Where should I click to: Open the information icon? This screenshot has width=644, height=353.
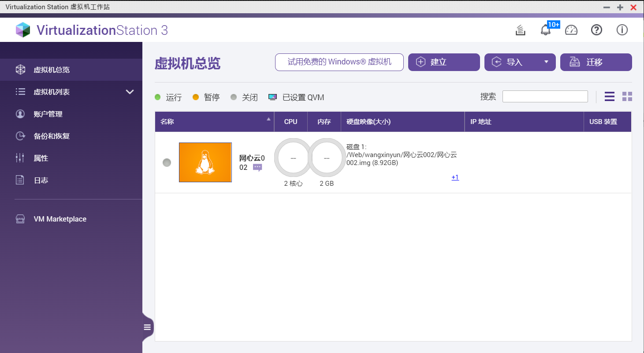622,30
